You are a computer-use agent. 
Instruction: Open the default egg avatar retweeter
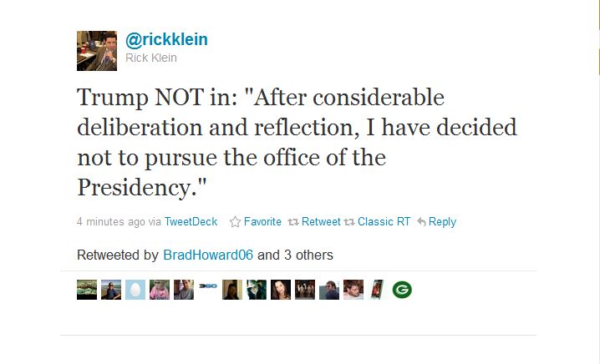(x=135, y=290)
